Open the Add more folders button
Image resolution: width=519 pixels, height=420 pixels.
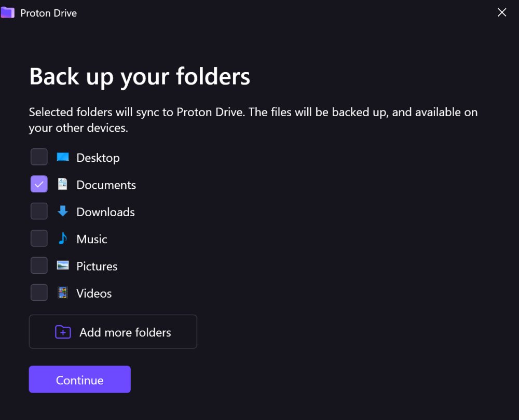113,332
